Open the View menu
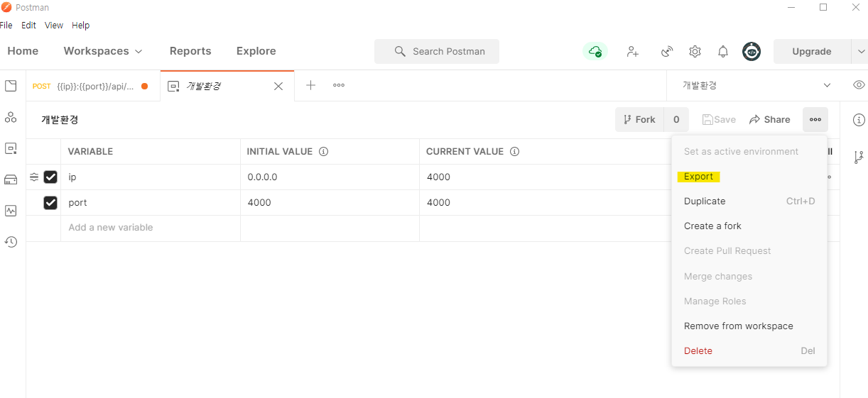The image size is (868, 398). tap(54, 25)
